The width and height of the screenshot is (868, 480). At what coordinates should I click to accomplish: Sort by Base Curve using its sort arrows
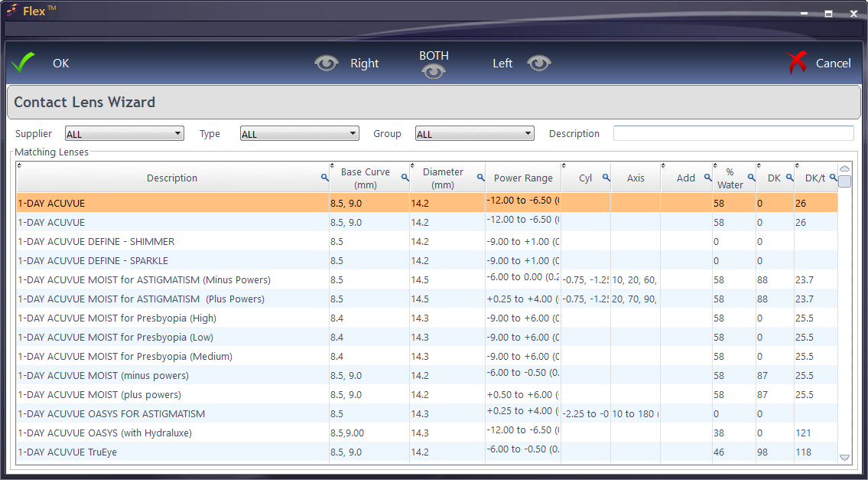332,165
